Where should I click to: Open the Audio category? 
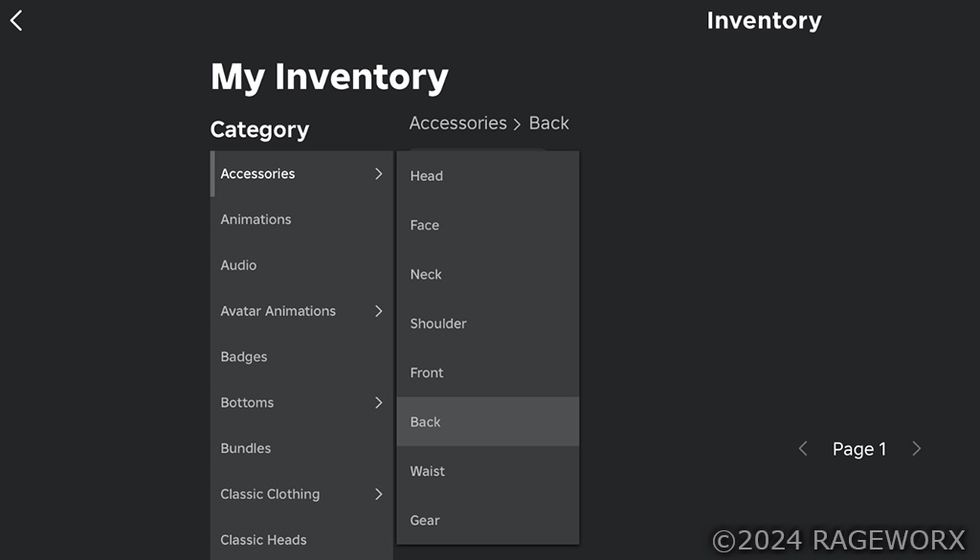(301, 265)
